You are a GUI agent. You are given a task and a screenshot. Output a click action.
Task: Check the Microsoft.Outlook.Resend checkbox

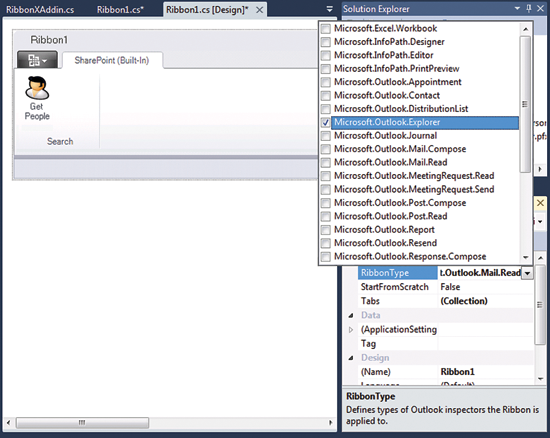click(326, 243)
